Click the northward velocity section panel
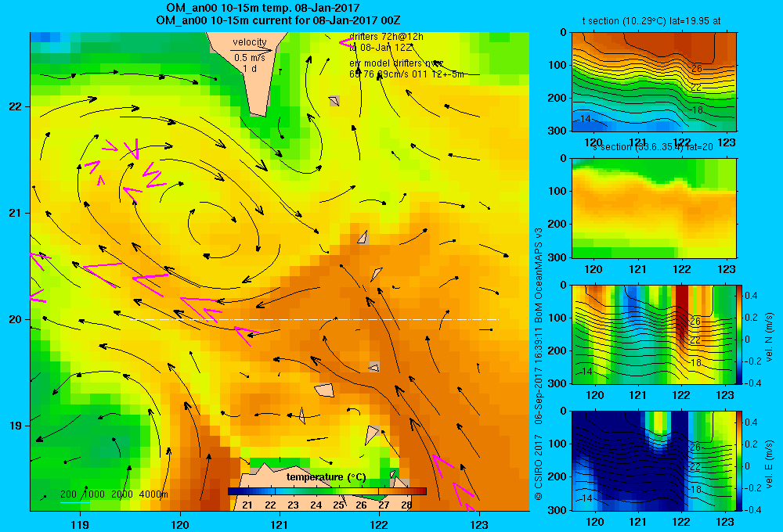The height and width of the screenshot is (532, 783). click(x=654, y=334)
